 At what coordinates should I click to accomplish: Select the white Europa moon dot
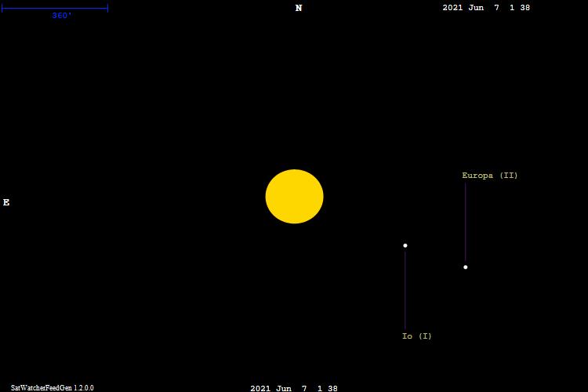tap(465, 267)
